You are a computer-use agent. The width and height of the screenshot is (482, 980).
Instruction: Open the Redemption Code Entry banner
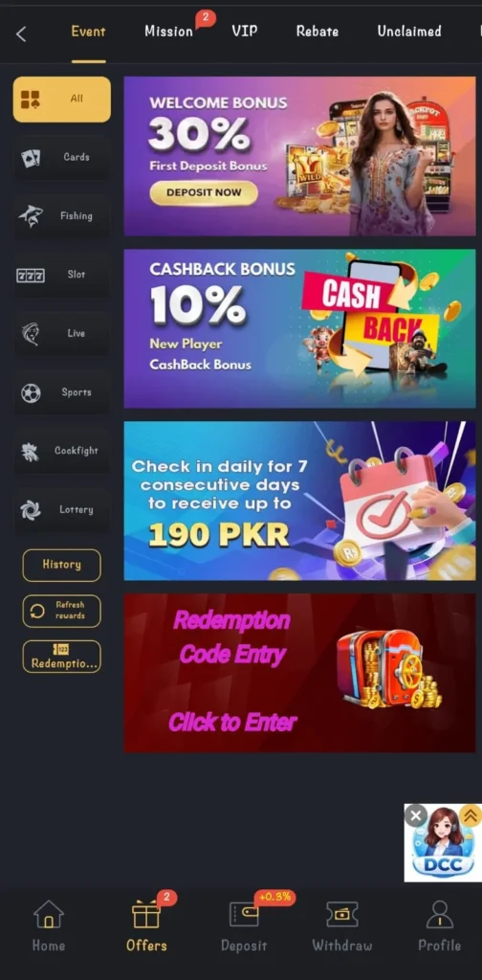(299, 673)
